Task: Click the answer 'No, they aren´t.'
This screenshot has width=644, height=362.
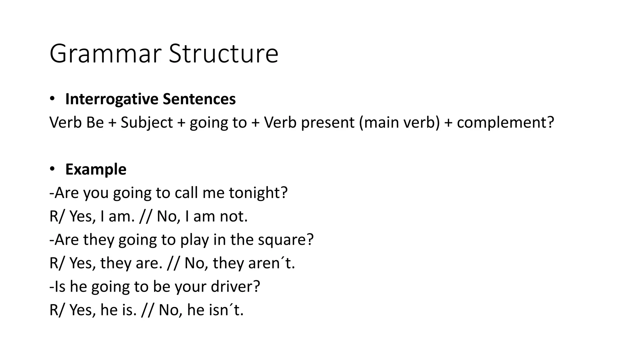Action: (240, 263)
